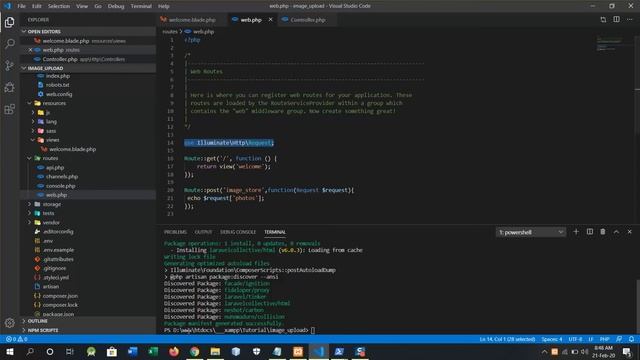This screenshot has width=640, height=360.
Task: Change end of line sequence LF
Action: [591, 339]
